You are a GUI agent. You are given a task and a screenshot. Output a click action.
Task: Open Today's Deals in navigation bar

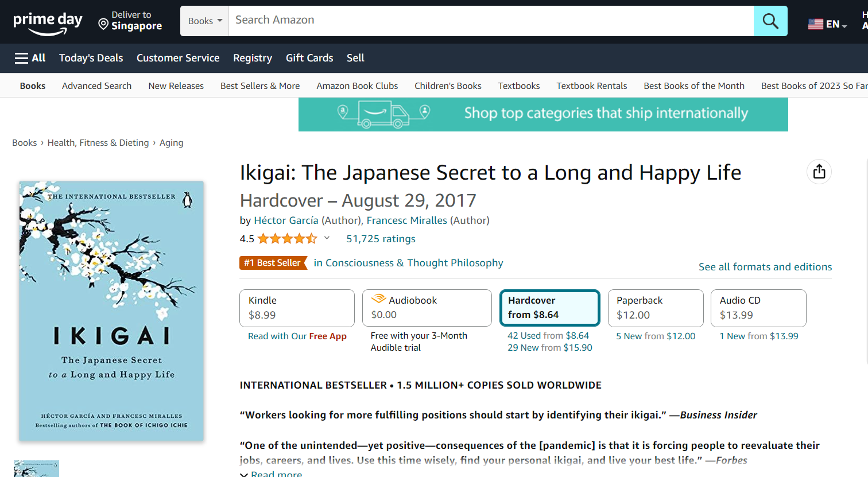[91, 58]
